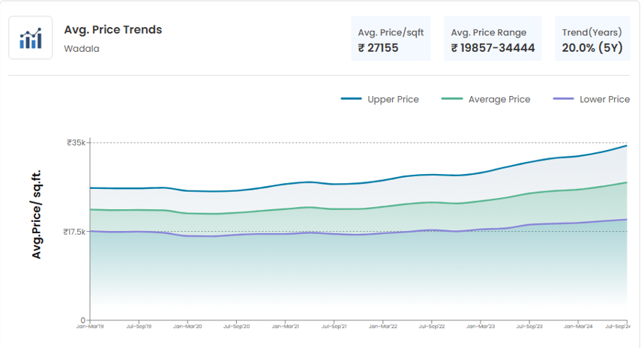Select the Avg. Price Range card

493,39
